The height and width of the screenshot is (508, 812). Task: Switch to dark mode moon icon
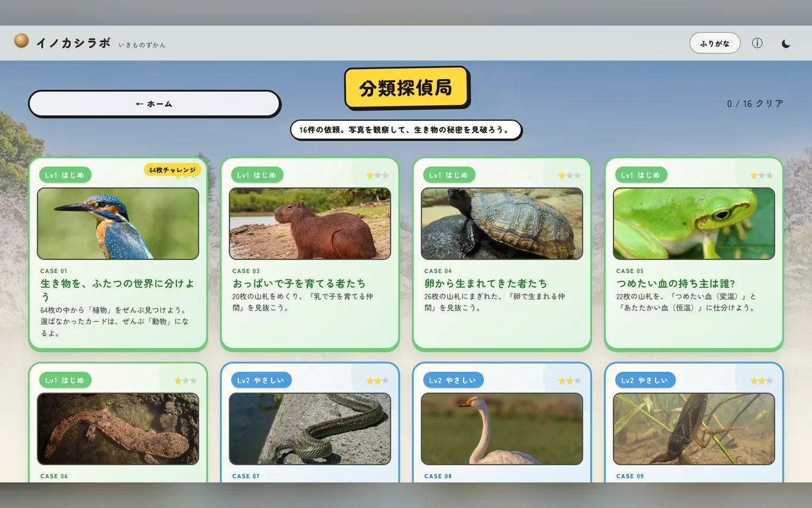[x=785, y=43]
